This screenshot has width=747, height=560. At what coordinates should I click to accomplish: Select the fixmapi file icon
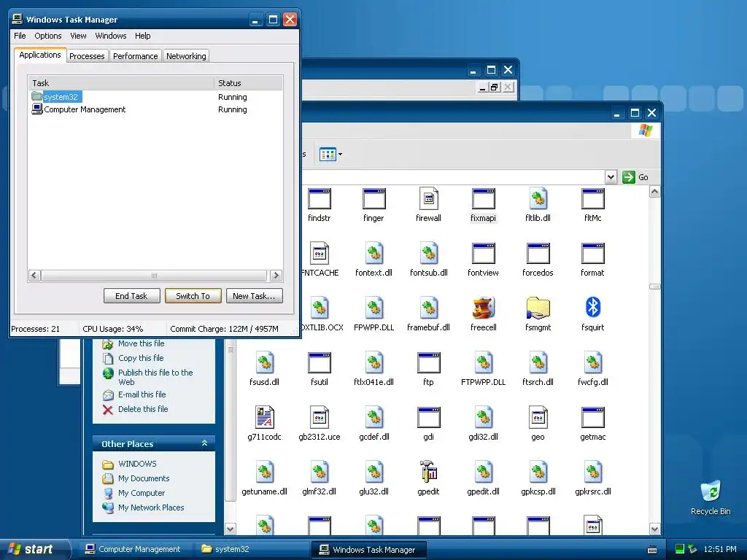(483, 199)
